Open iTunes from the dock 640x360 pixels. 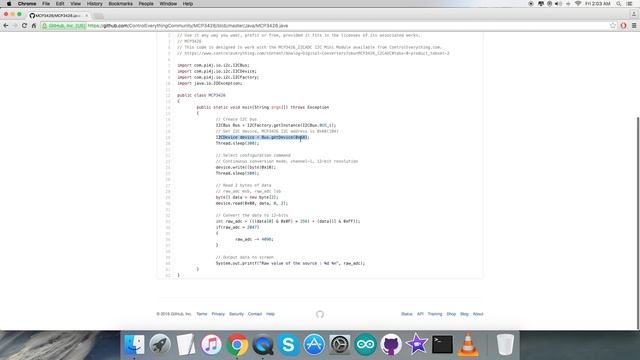coord(211,344)
